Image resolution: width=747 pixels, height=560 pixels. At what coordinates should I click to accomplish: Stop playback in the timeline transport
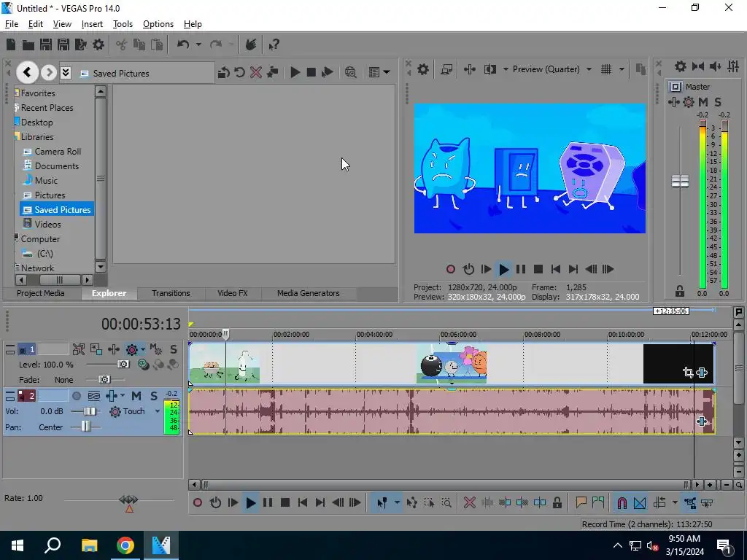285,502
